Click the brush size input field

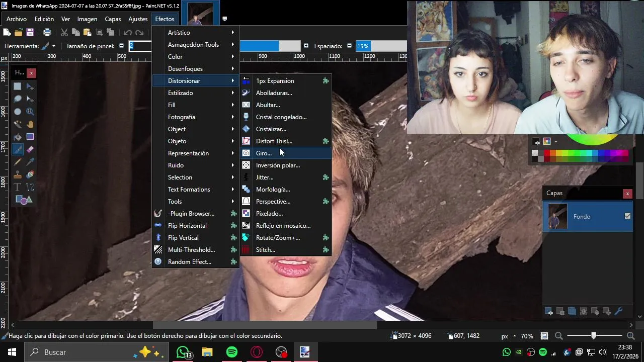coord(140,46)
